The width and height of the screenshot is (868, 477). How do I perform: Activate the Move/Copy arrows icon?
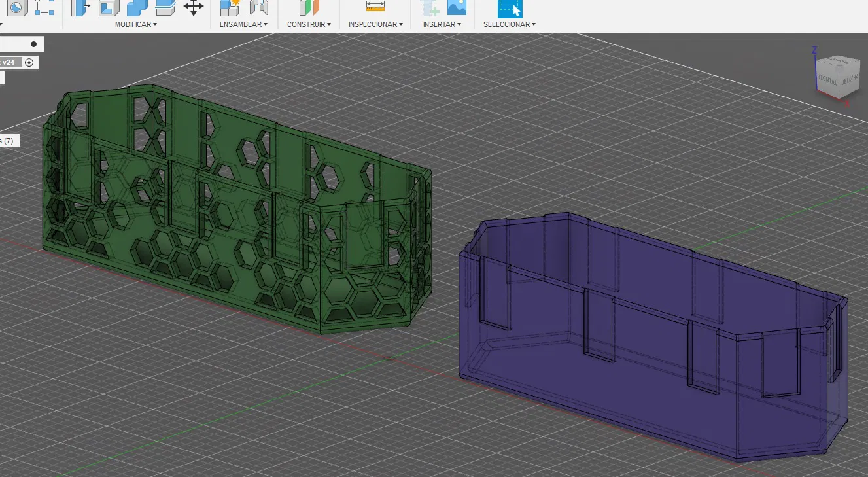pos(194,7)
